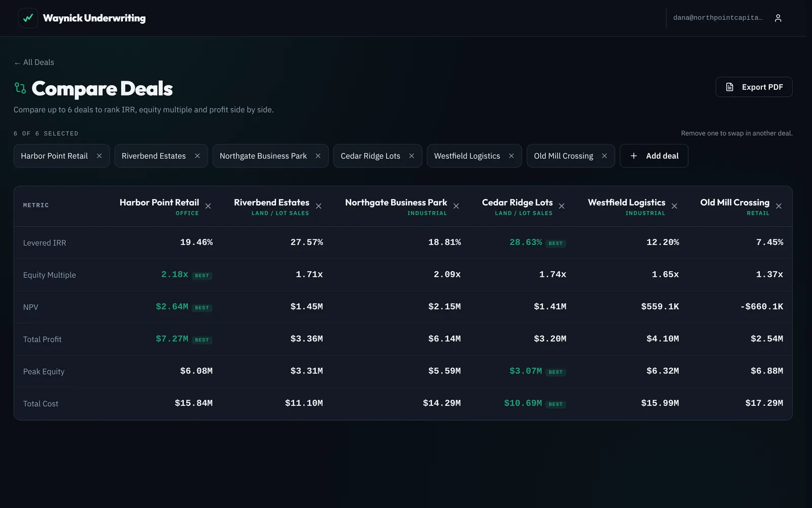Select the Harbor Point Retail chip label
The image size is (812, 508).
[54, 156]
